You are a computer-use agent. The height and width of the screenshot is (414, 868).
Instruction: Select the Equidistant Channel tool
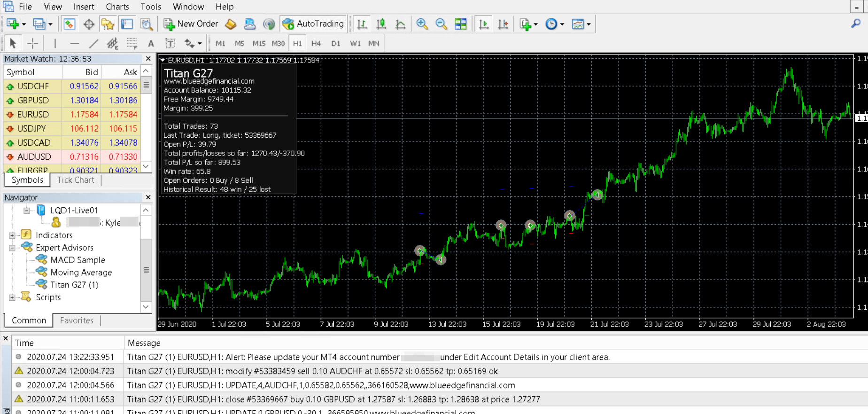pyautogui.click(x=113, y=43)
